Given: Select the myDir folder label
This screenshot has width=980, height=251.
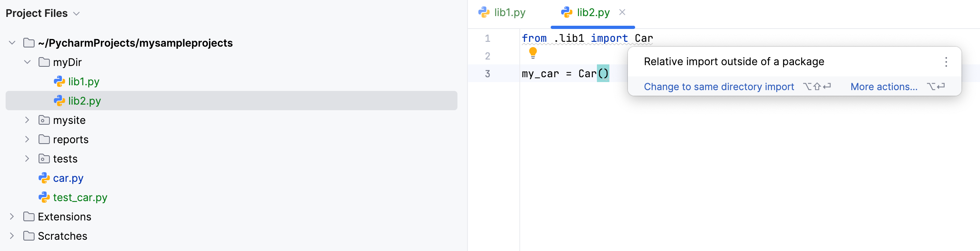Looking at the screenshot, I should [67, 62].
